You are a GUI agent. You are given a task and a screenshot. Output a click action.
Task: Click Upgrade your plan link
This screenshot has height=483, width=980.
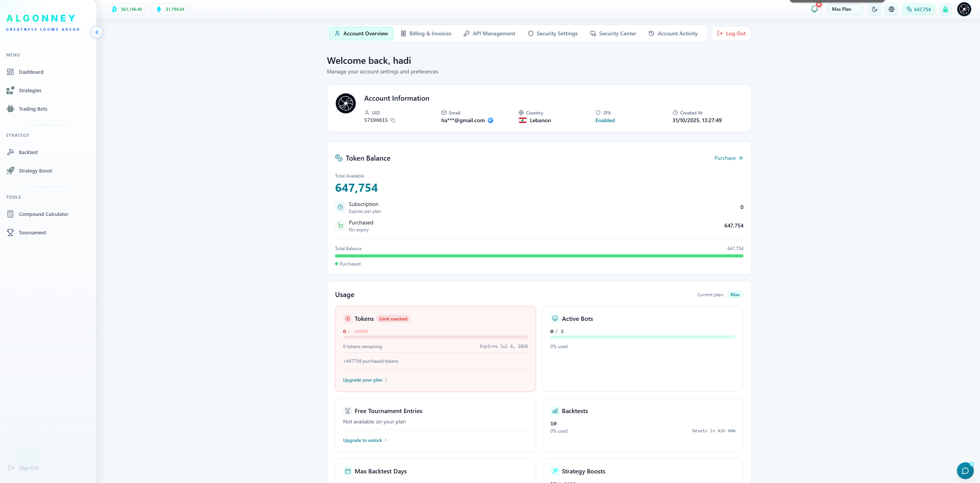365,380
